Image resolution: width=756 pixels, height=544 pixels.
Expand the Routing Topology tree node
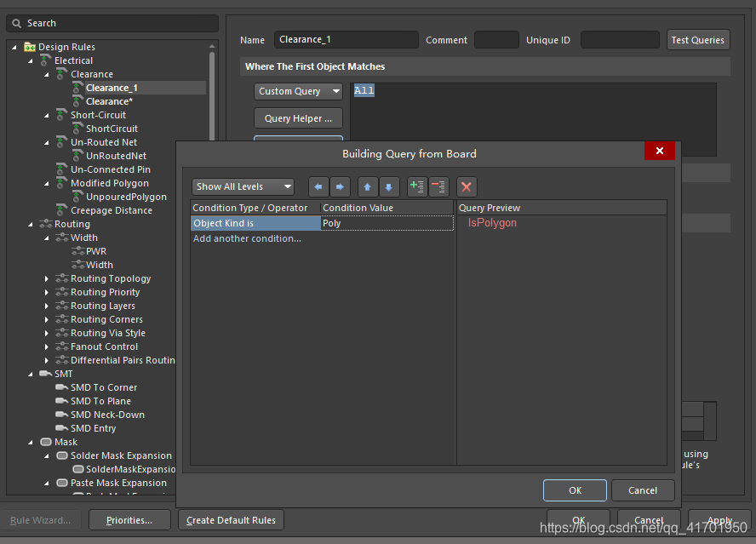pos(47,279)
